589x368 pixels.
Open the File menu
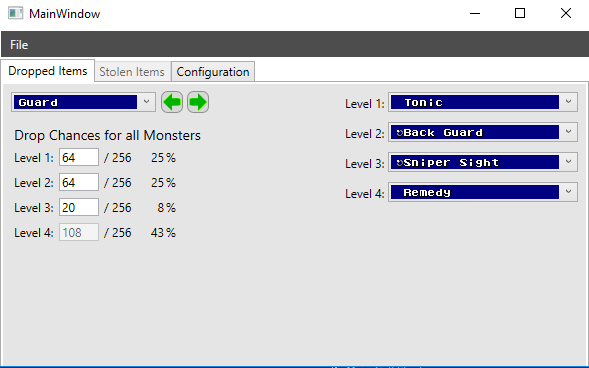click(x=19, y=45)
